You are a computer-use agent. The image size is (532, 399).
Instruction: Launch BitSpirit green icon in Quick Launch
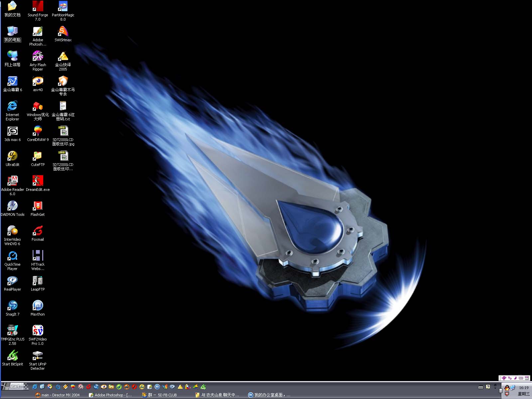tap(203, 387)
